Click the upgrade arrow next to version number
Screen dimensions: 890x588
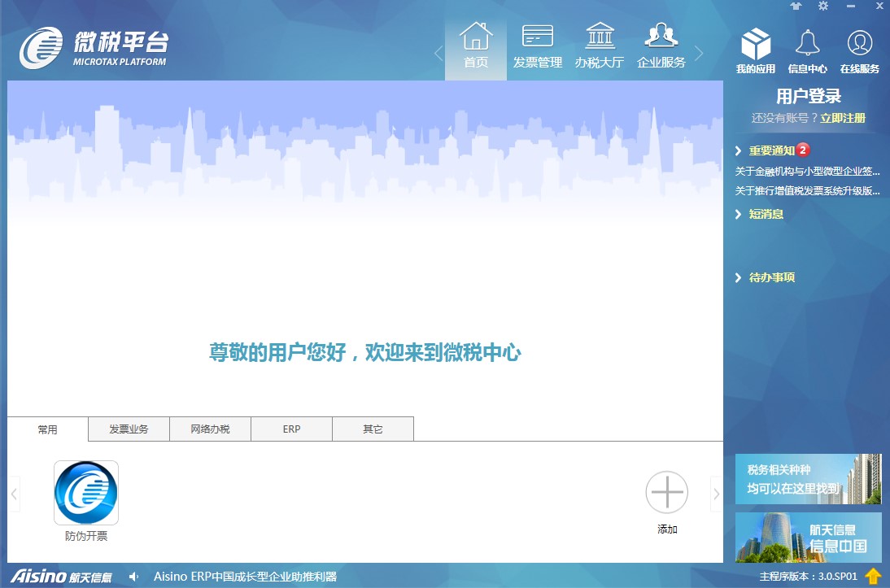pos(875,577)
